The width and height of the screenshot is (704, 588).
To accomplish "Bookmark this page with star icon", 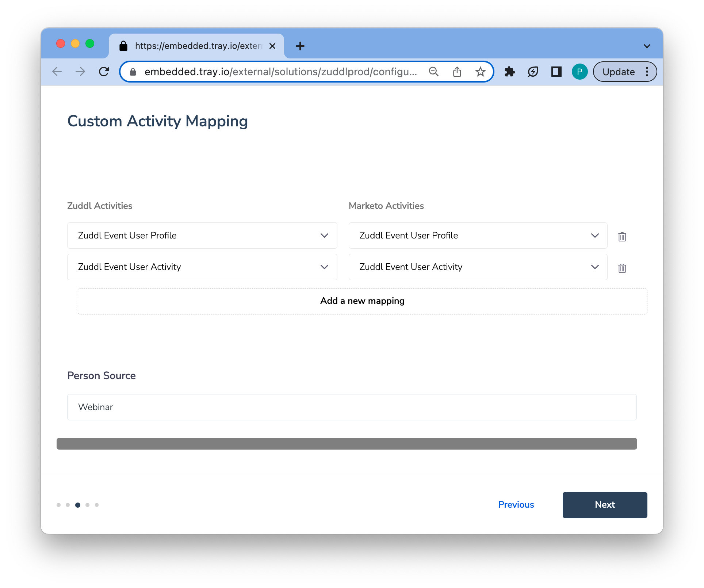I will pyautogui.click(x=480, y=72).
